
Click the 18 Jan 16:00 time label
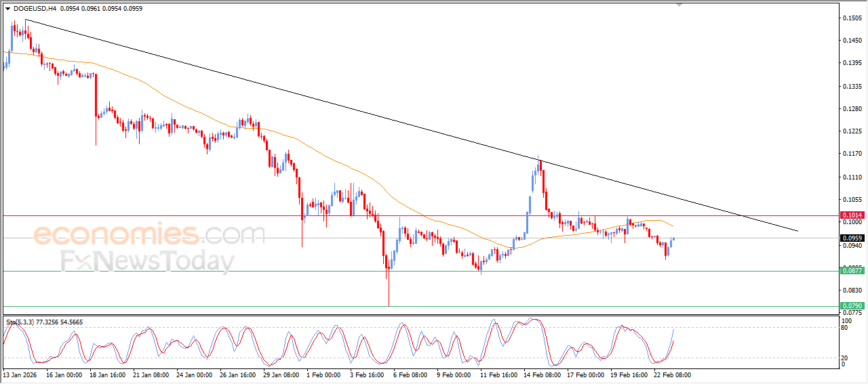click(107, 375)
